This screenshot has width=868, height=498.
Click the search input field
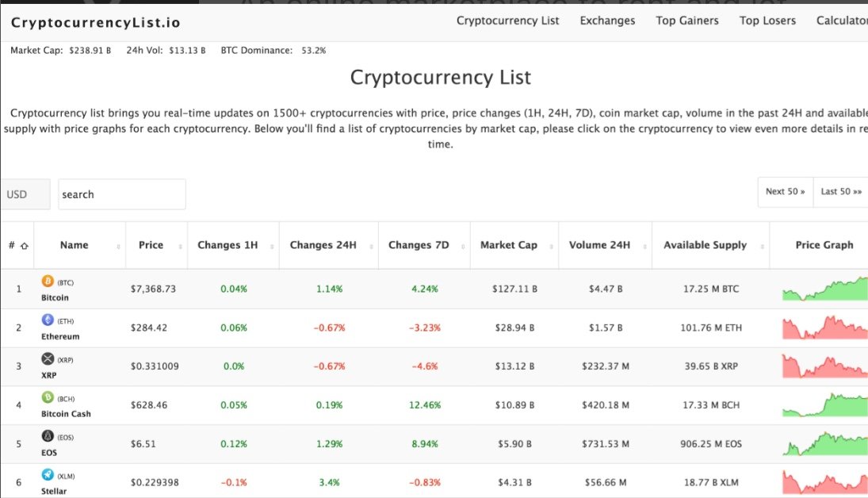coord(121,194)
